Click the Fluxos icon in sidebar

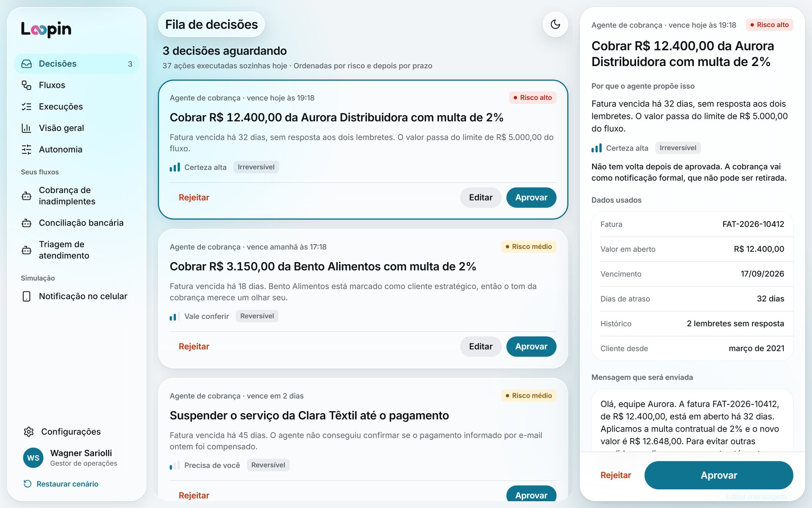[27, 85]
